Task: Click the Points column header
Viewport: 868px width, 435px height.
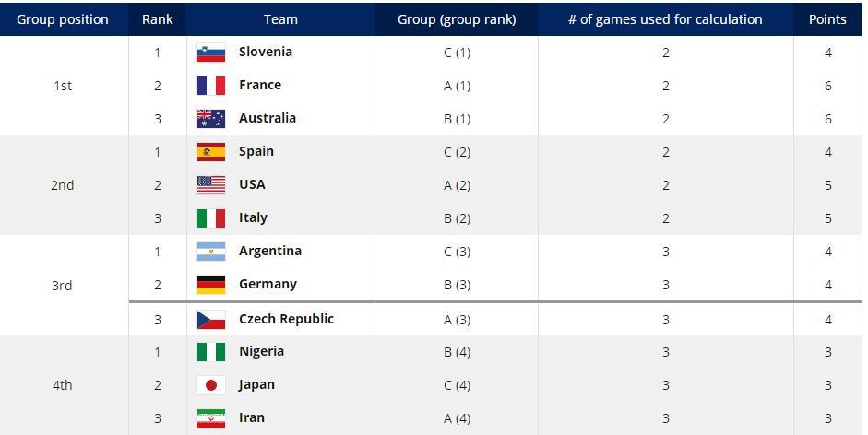Action: 827,19
